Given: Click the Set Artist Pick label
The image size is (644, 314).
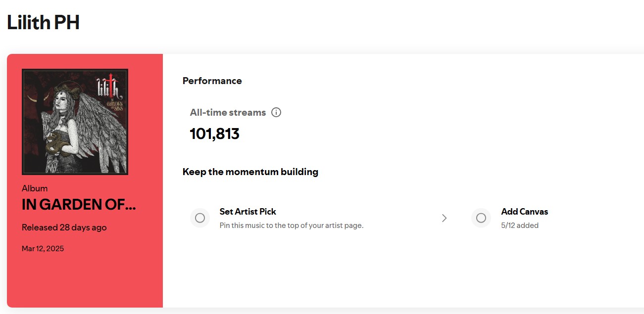Looking at the screenshot, I should coord(248,212).
